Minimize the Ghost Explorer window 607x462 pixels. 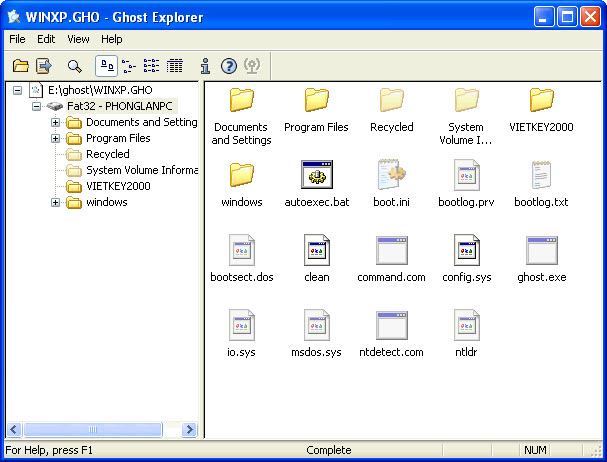(544, 17)
